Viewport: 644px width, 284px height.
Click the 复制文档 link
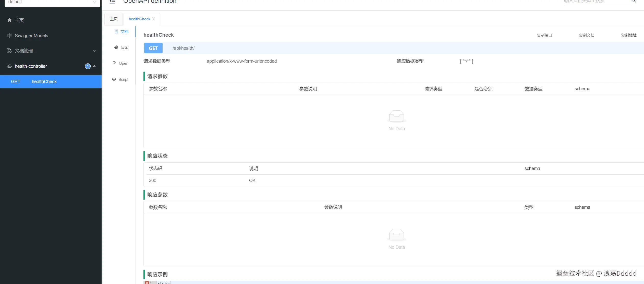pos(587,35)
